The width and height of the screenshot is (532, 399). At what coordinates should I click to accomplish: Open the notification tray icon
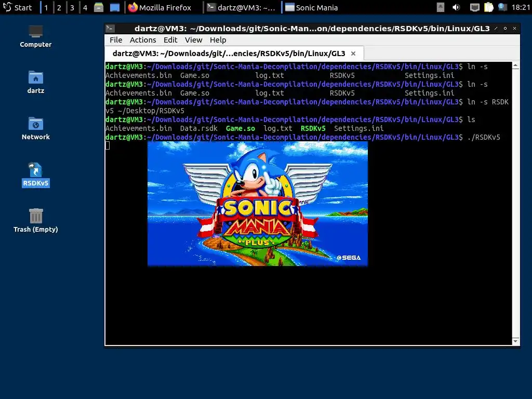(502, 7)
